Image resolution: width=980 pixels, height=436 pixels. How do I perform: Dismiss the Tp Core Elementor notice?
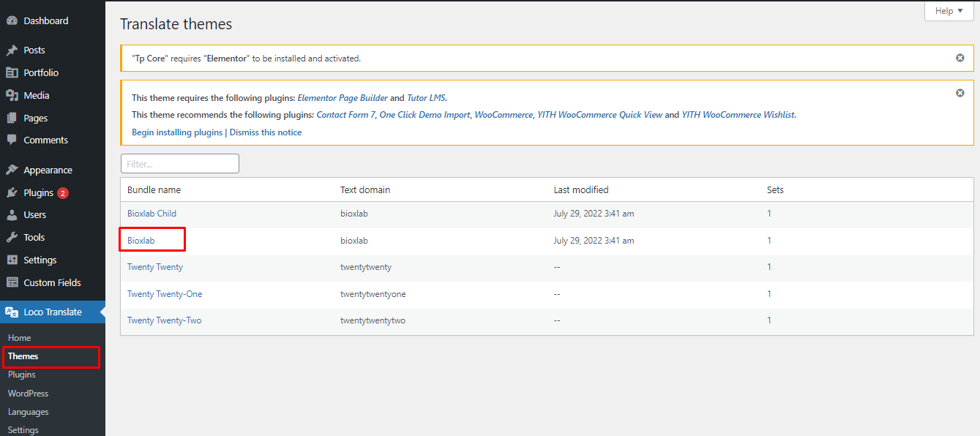point(960,58)
